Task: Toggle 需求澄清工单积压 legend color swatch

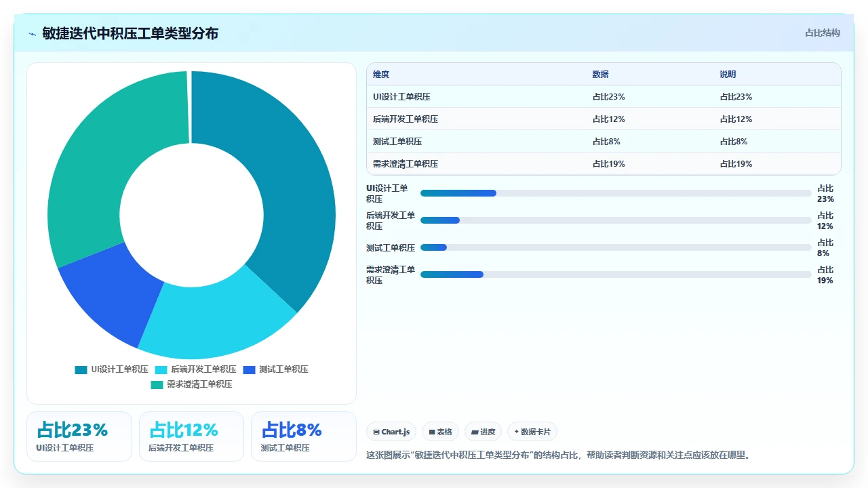Action: click(x=157, y=384)
